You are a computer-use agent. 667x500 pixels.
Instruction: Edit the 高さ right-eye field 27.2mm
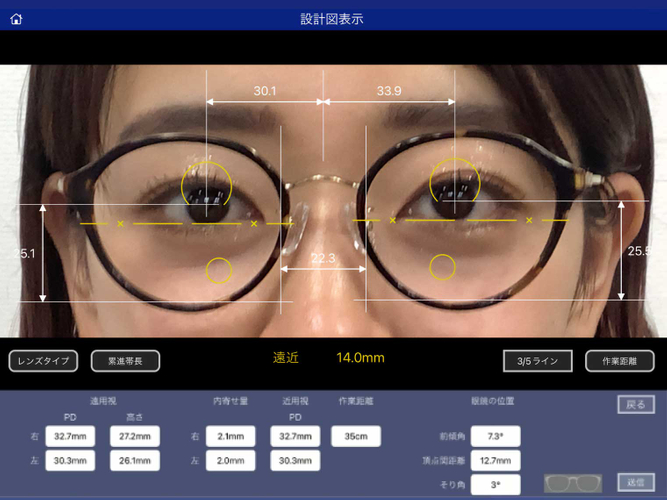tap(135, 436)
